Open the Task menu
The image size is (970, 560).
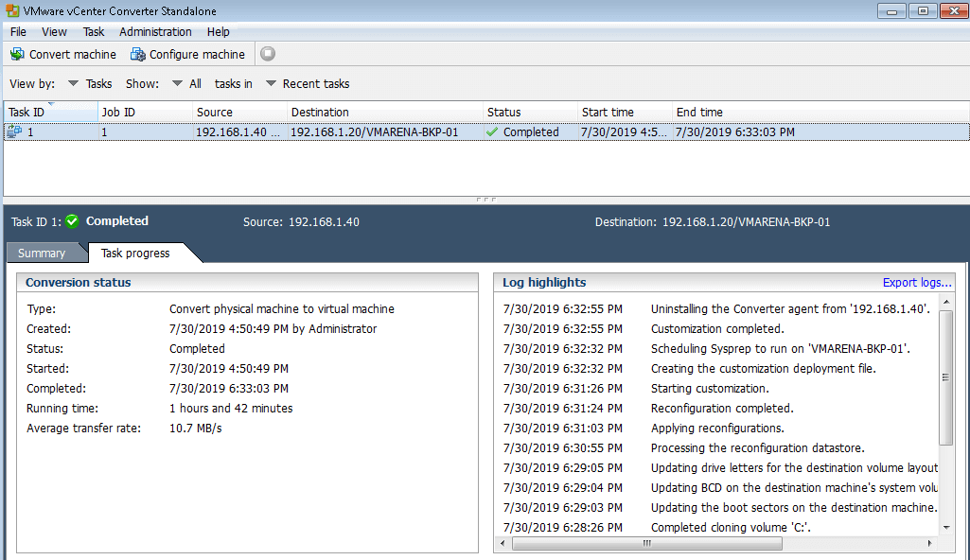tap(94, 31)
